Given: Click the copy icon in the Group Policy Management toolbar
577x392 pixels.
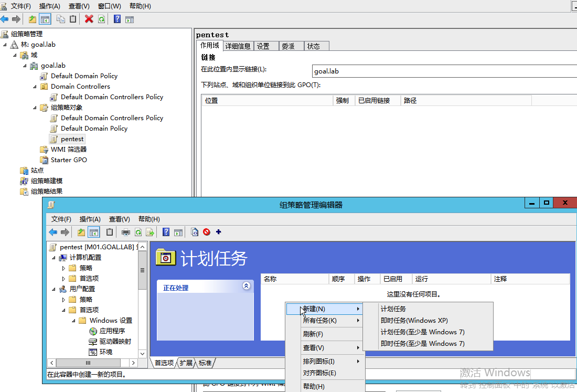Looking at the screenshot, I should click(x=61, y=19).
